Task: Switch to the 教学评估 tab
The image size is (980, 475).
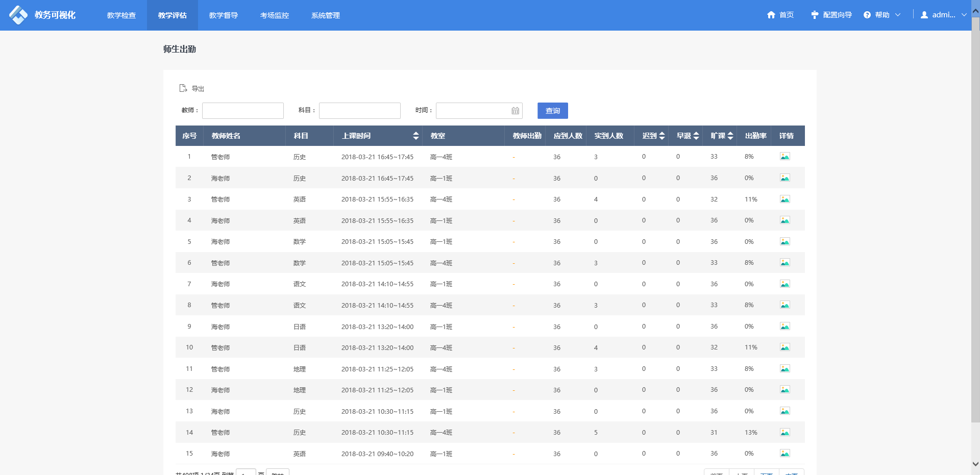Action: pos(173,15)
